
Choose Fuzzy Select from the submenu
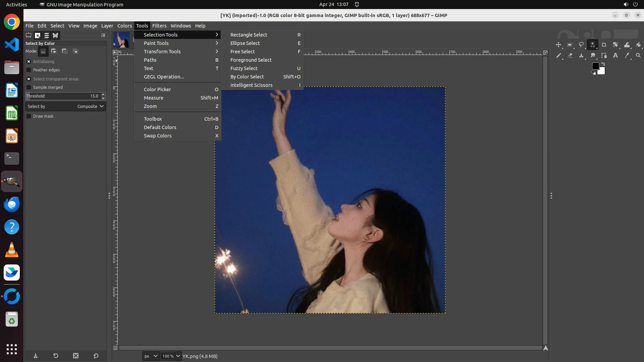(x=244, y=68)
